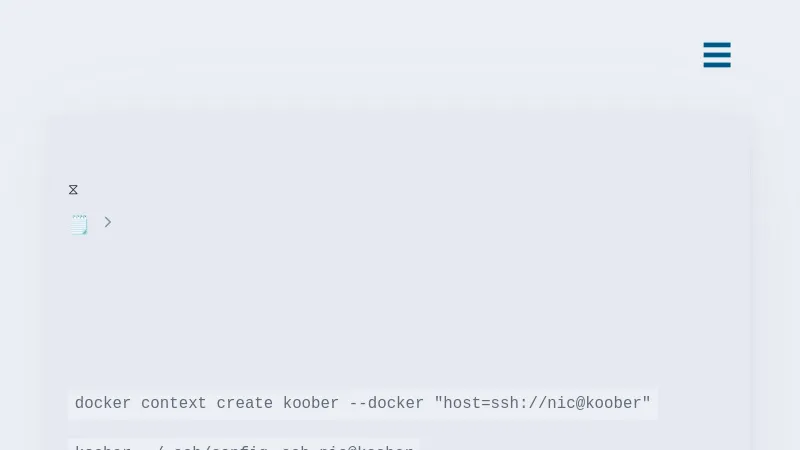This screenshot has height=450, width=800.
Task: Click the chevron beside the notepad icon
Action: coord(108,222)
